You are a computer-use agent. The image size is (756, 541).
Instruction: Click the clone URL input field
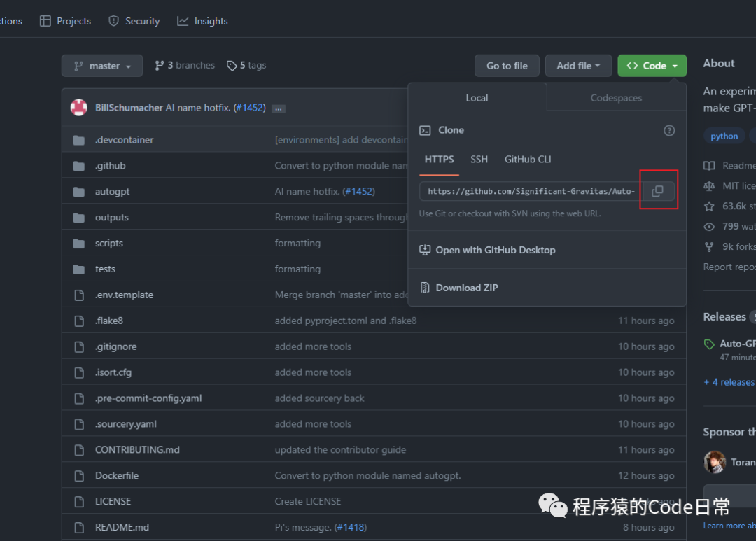[x=531, y=192]
